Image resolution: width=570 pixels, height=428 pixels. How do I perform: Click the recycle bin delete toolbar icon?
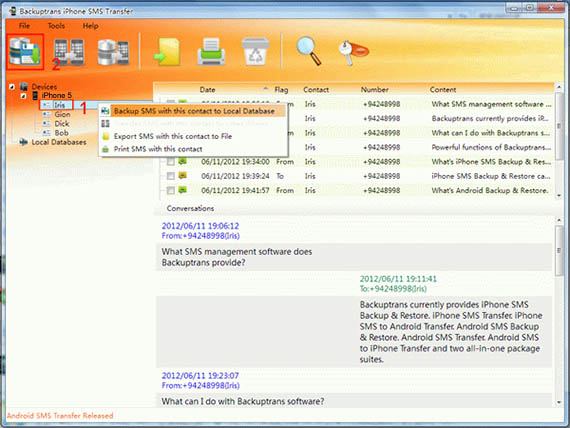(x=256, y=51)
